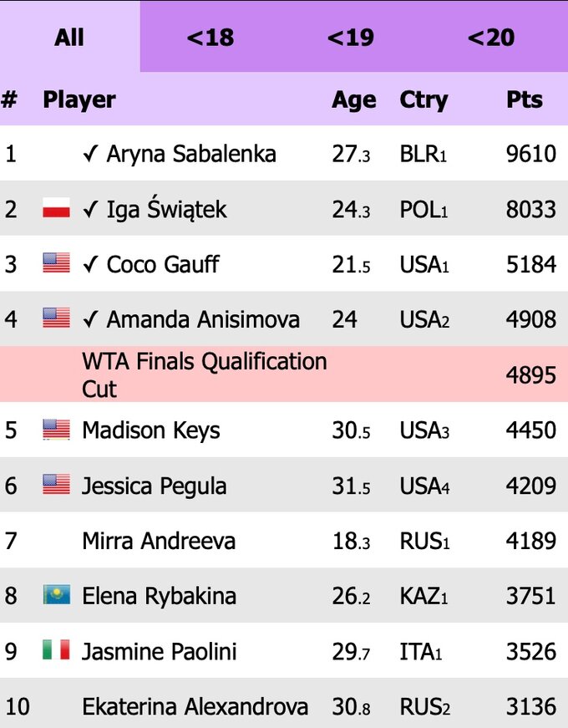Sort the table by the Age column
Viewport: 568px width, 728px height.
click(353, 99)
